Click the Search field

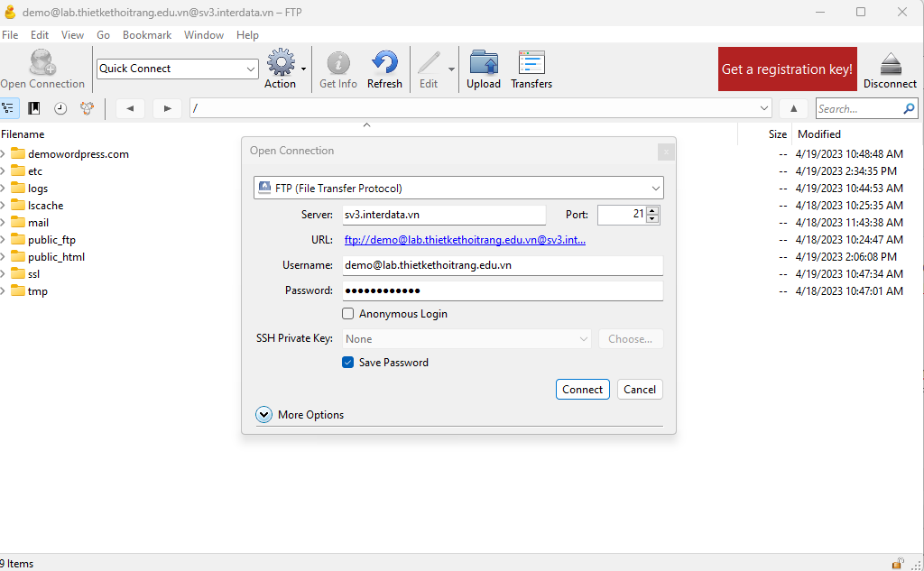(x=859, y=108)
